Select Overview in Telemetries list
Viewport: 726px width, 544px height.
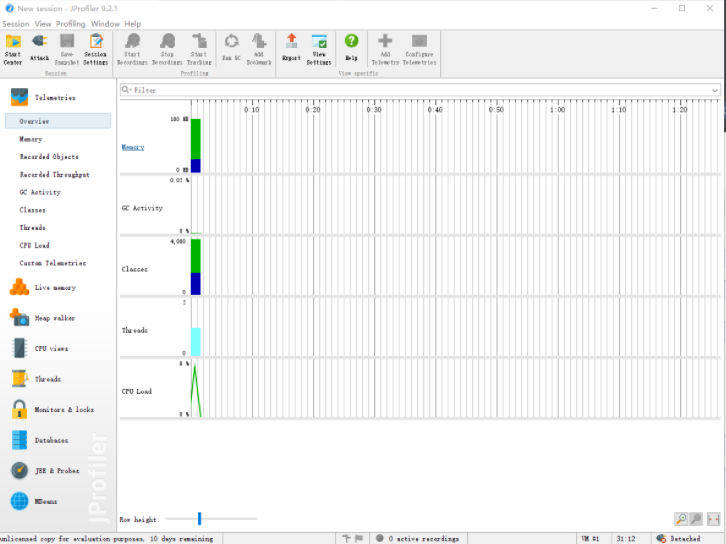(58, 121)
